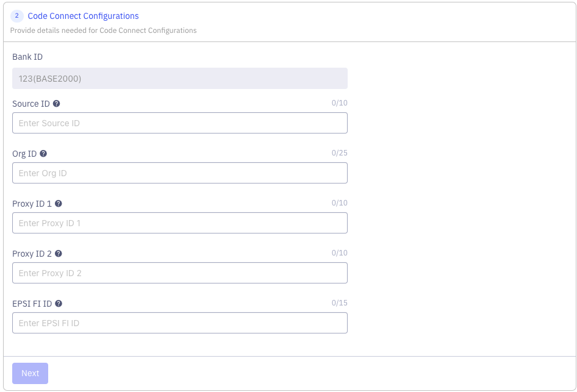This screenshot has height=392, width=577.
Task: Click the Org ID 0/25 character counter
Action: [339, 153]
